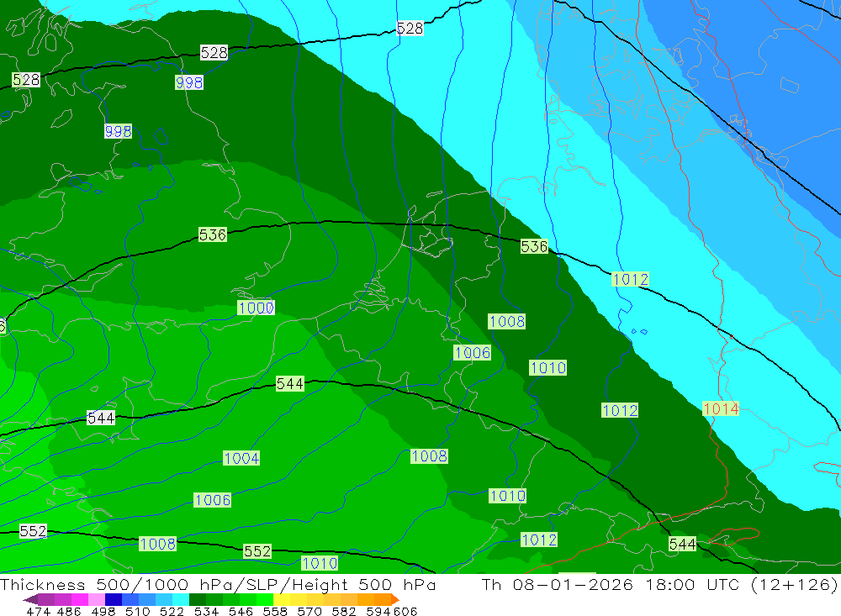Click the legend value 474
Viewport: 841px width, 616px height.
(38, 611)
